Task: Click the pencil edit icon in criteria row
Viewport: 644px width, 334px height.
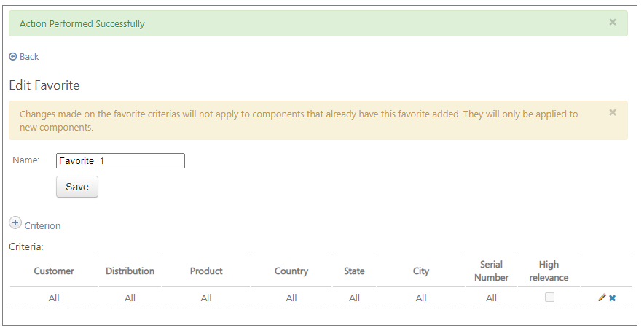Action: click(602, 298)
